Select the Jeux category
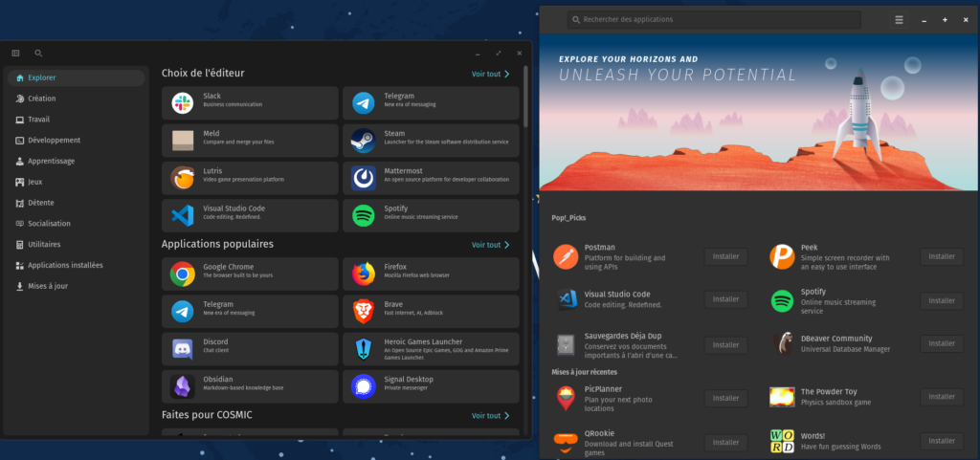 coord(77,182)
